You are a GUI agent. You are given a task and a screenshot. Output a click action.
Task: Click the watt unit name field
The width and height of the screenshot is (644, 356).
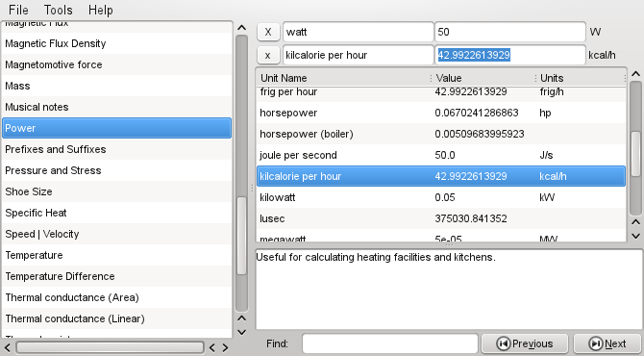coord(359,32)
